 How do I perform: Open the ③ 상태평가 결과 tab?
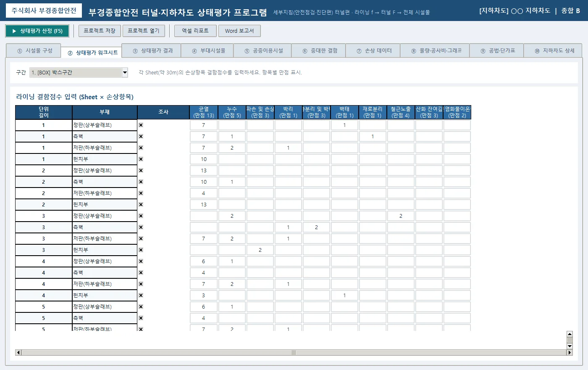pos(152,50)
